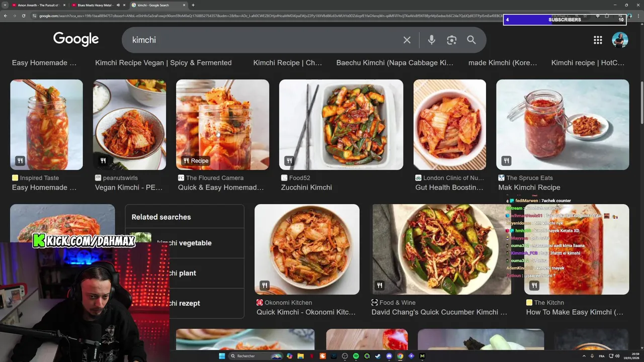Image resolution: width=644 pixels, height=362 pixels.
Task: Click the Recipe badge on Floured Camera image
Action: [195, 161]
